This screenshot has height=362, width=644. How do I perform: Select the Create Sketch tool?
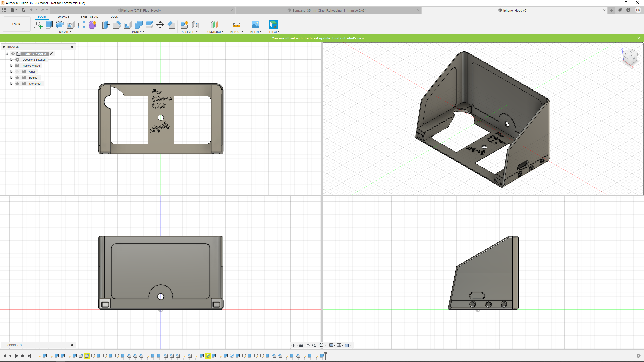point(38,25)
